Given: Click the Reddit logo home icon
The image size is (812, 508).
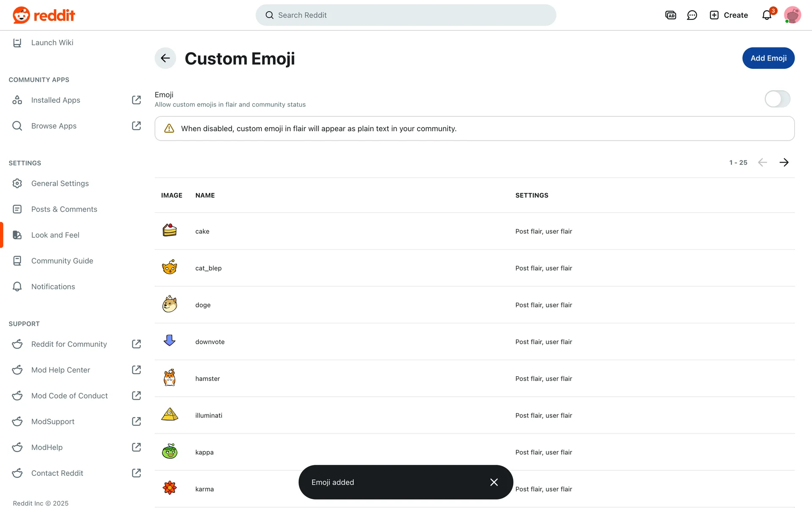Looking at the screenshot, I should [x=21, y=15].
